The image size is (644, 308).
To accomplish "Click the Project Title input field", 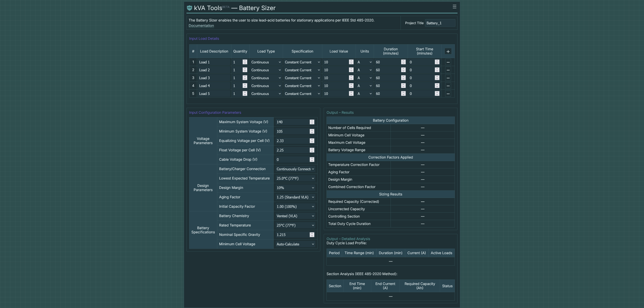I will click(x=441, y=23).
